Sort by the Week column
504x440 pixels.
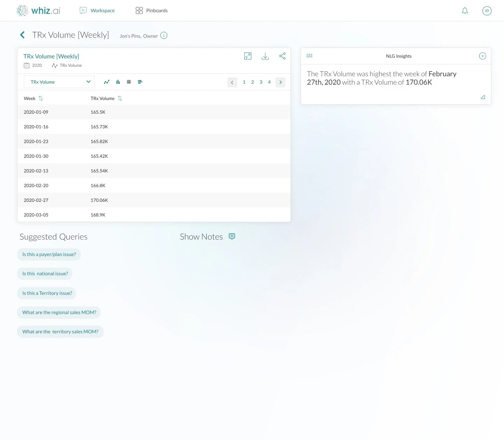point(41,98)
